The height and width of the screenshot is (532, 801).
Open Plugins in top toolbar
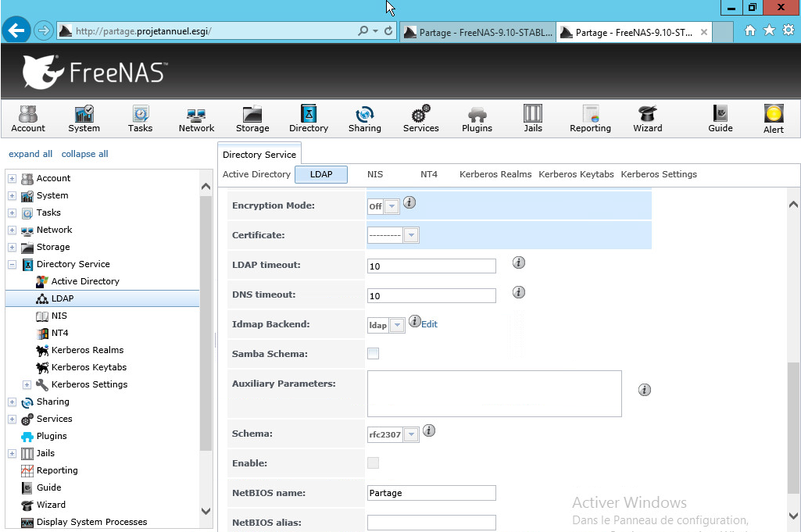(477, 119)
